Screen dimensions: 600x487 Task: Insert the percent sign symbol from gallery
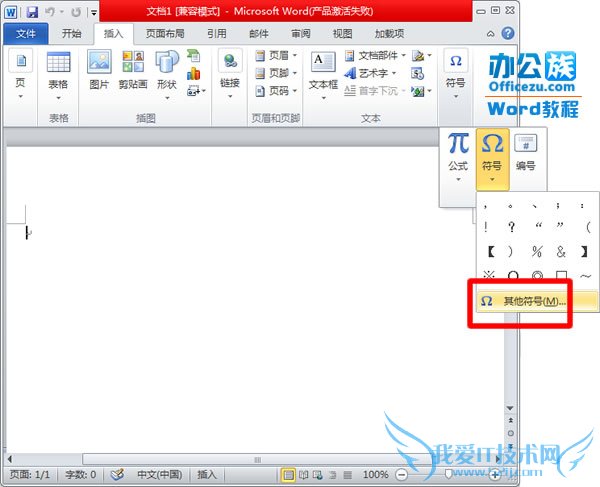pos(537,252)
